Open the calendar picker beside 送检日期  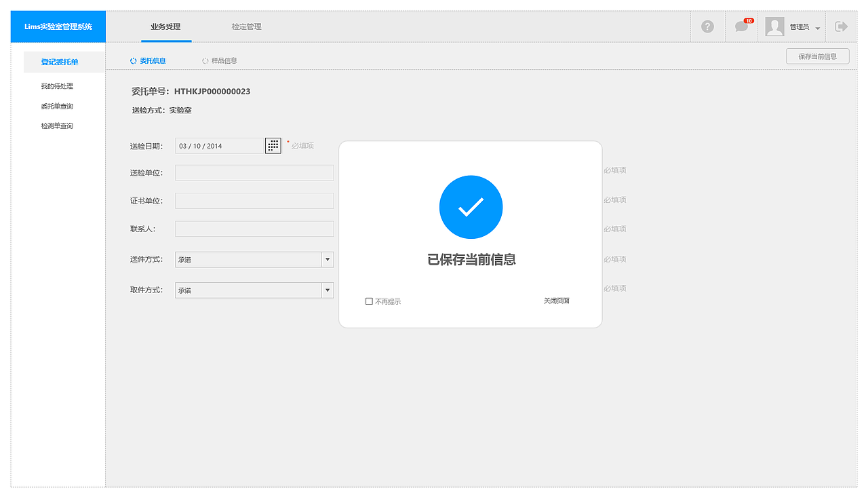[273, 145]
